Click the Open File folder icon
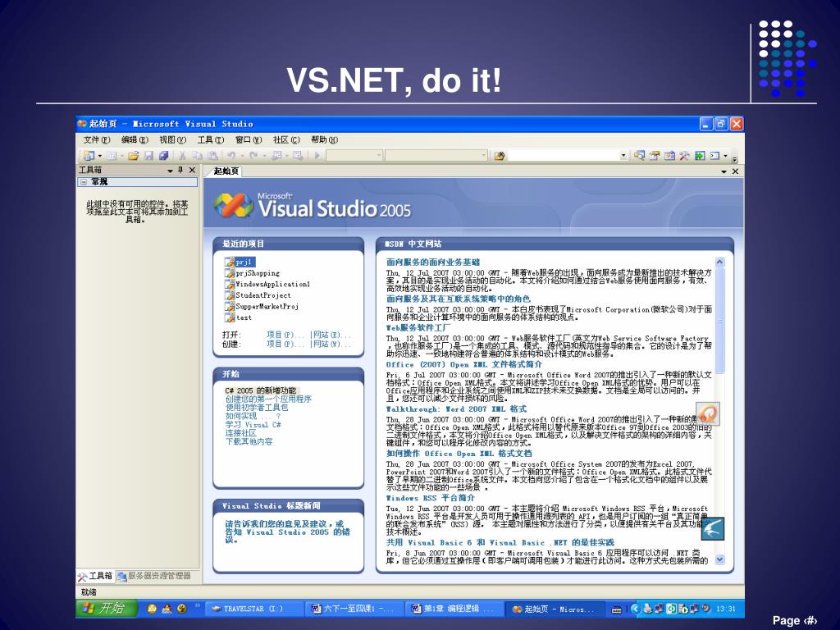This screenshot has height=630, width=840. [134, 155]
